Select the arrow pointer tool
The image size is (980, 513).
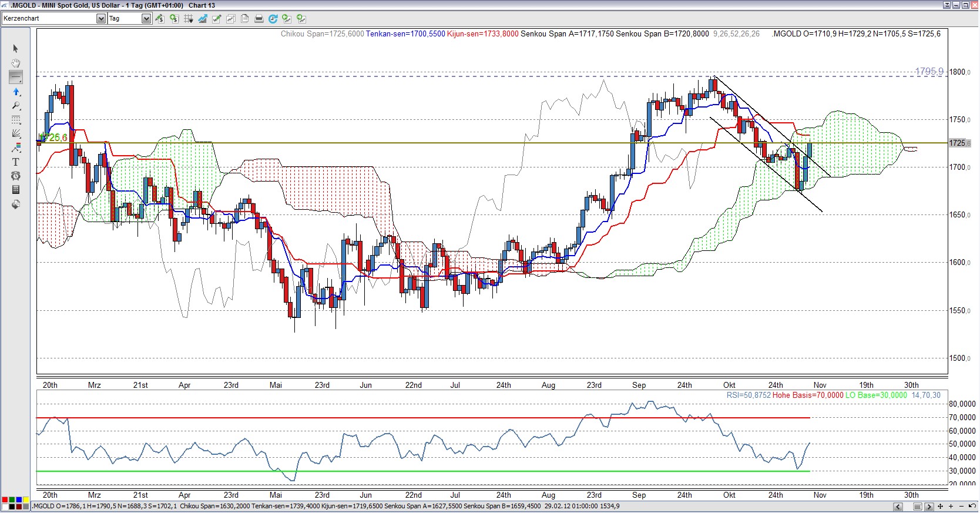pos(16,49)
